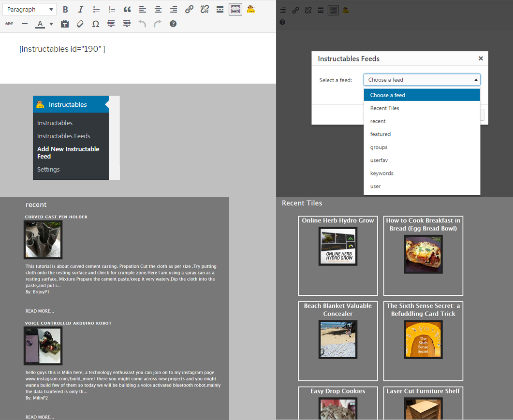Open Curved Cast Pen Holder title
The width and height of the screenshot is (513, 420).
[x=56, y=217]
